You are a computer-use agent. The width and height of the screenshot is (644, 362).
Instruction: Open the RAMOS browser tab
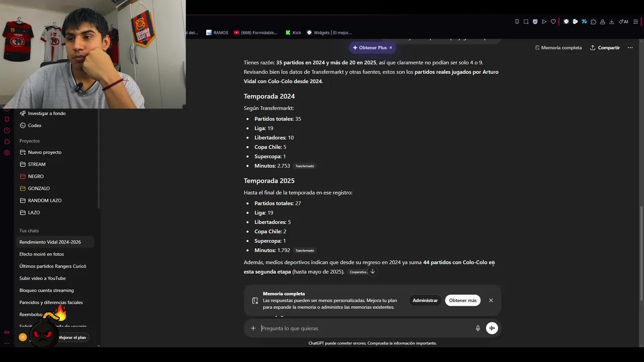(x=217, y=33)
